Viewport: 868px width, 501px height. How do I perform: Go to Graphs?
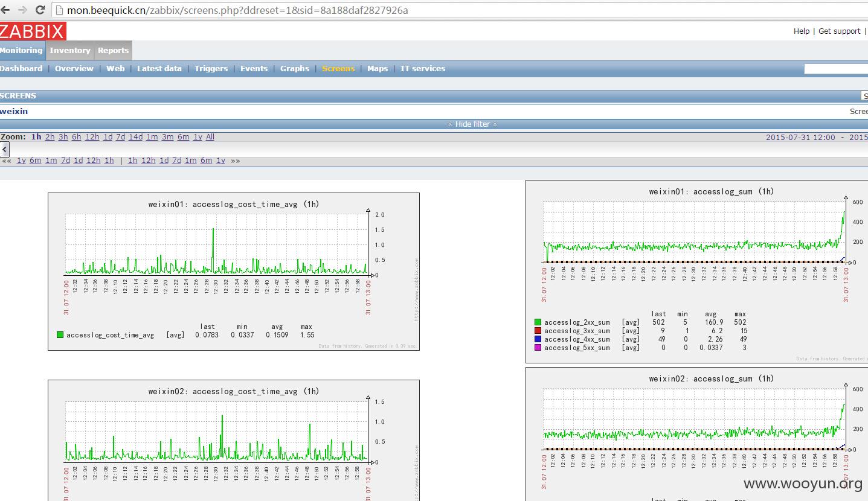point(295,69)
